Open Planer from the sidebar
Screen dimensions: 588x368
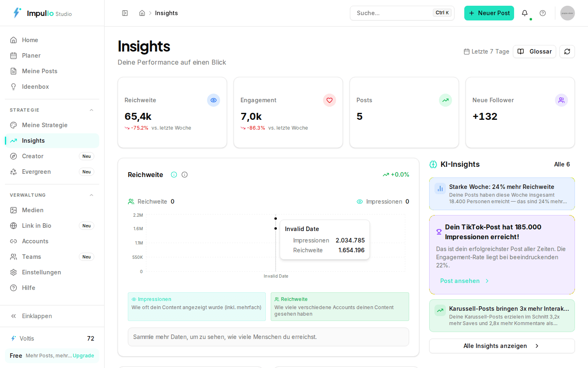coord(31,55)
